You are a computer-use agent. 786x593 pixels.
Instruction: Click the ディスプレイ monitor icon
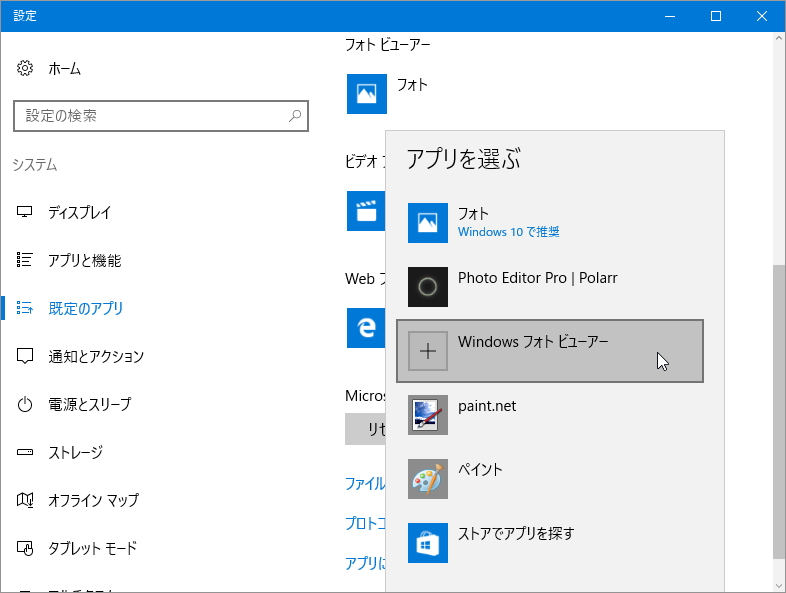click(x=25, y=212)
